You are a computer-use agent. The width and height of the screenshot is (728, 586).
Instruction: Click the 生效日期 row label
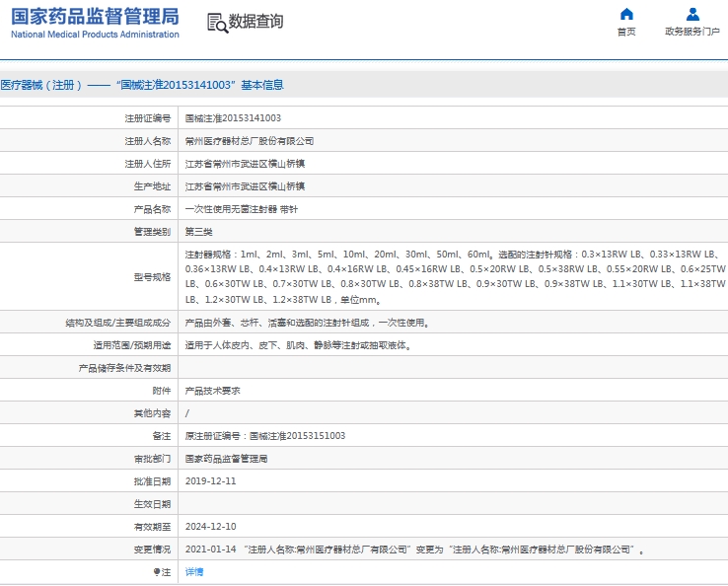[x=152, y=504]
